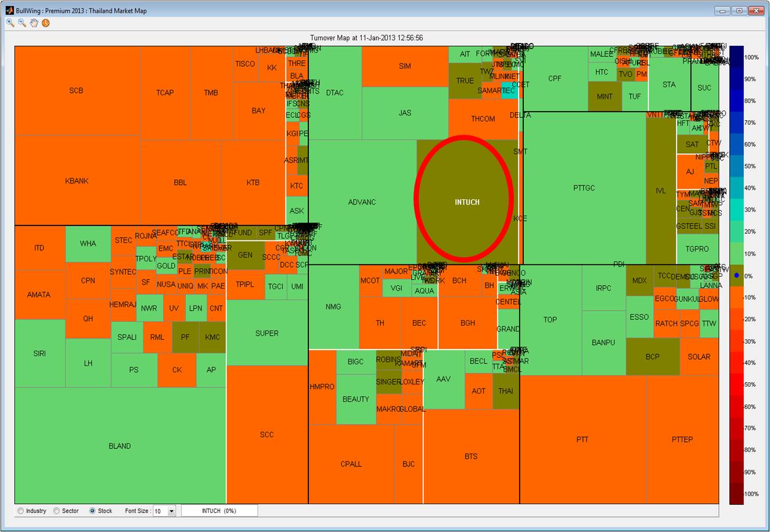This screenshot has height=532, width=770.
Task: Select the TMB stock tile
Action: pos(211,92)
